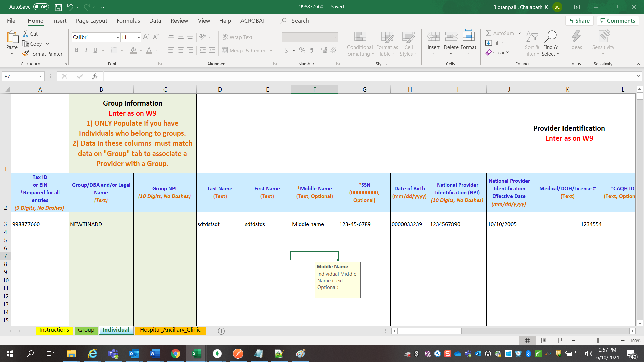
Task: Switch to Page Layout view in status bar
Action: pos(544,340)
